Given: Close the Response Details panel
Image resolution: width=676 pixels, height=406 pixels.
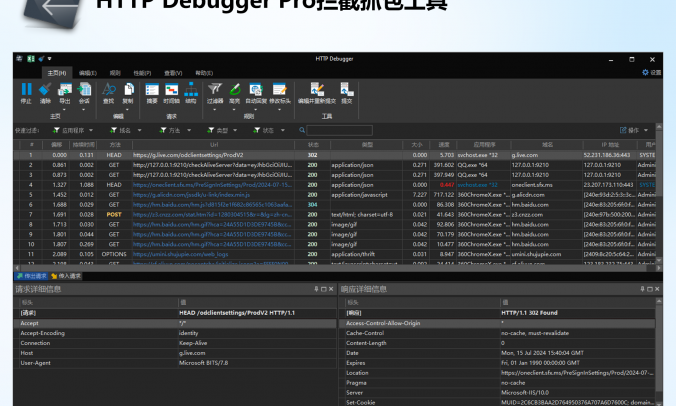Looking at the screenshot, I should click(x=657, y=289).
